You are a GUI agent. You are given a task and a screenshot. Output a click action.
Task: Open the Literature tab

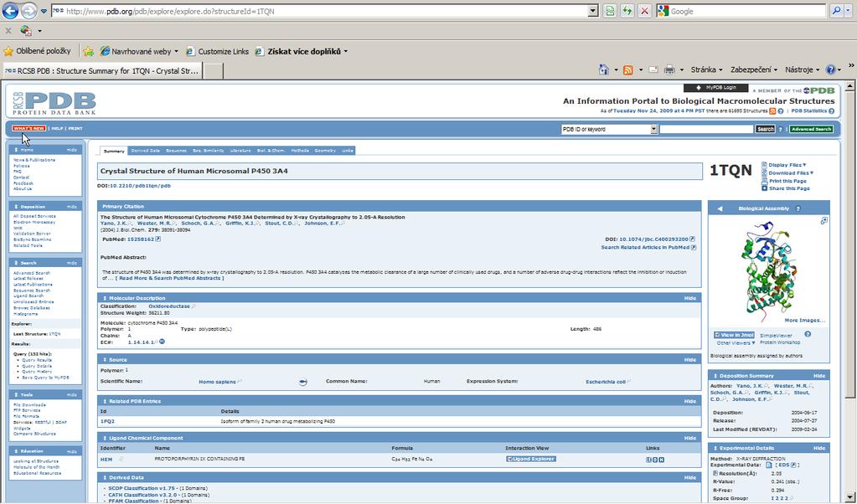point(240,151)
